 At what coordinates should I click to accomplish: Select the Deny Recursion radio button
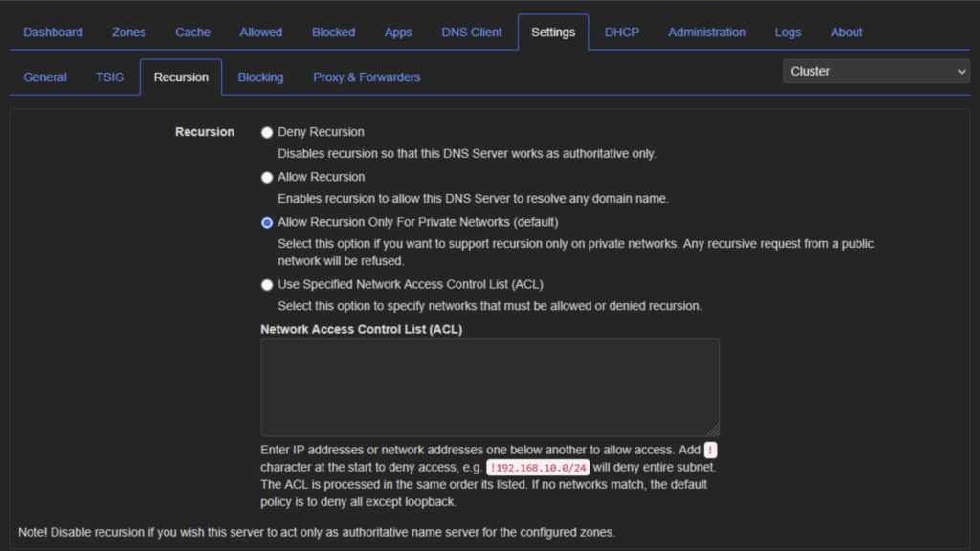click(267, 132)
